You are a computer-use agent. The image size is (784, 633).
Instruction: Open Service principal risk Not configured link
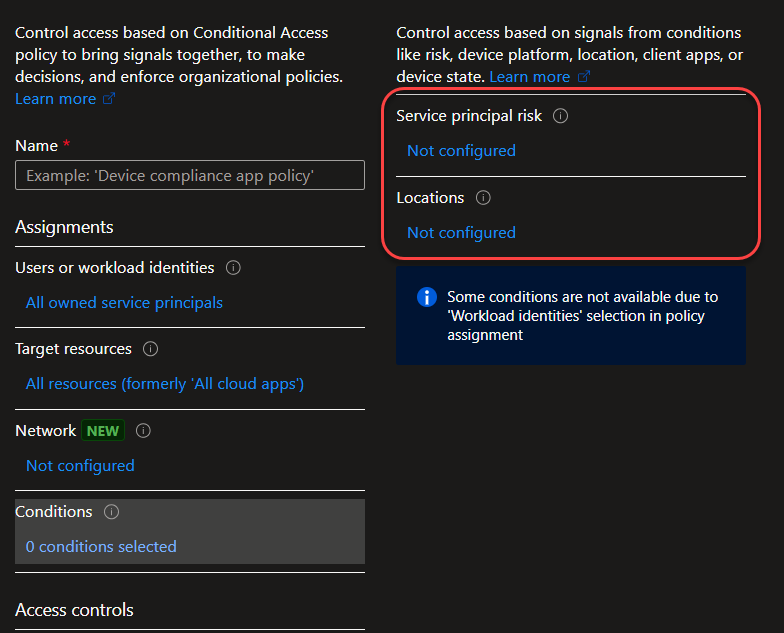(461, 150)
